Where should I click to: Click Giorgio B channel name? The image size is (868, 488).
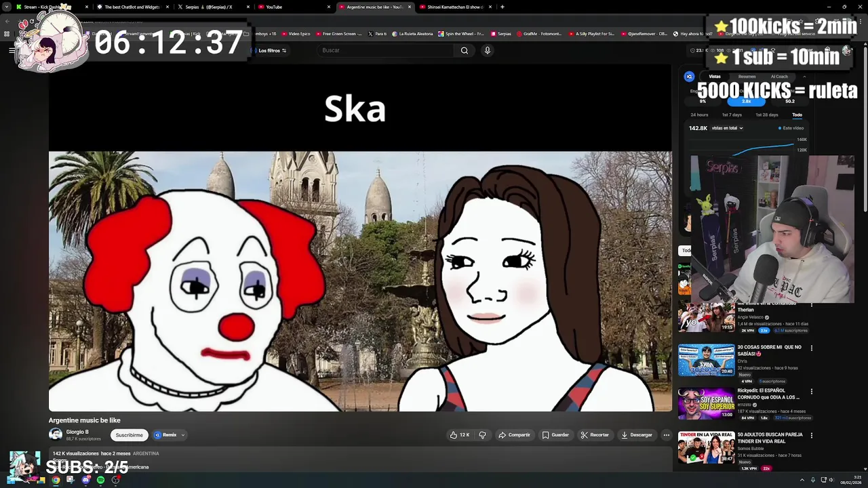pyautogui.click(x=77, y=432)
